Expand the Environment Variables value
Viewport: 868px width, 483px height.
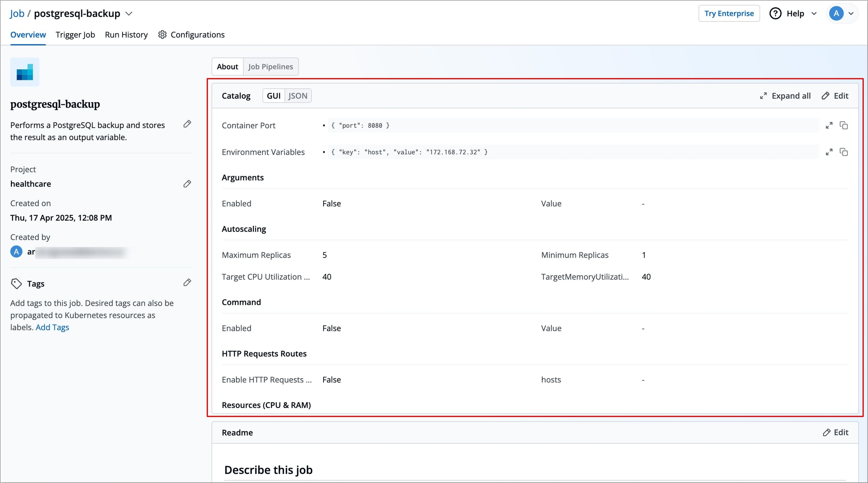click(x=829, y=152)
